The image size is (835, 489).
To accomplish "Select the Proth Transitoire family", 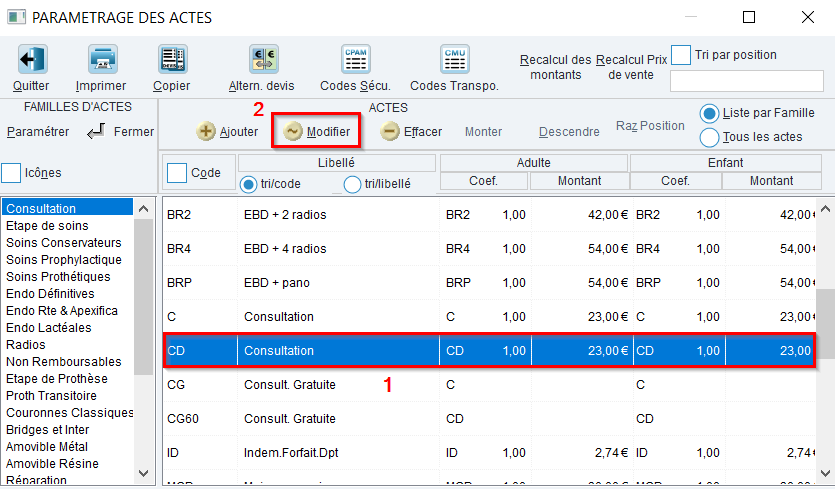I will (x=68, y=396).
